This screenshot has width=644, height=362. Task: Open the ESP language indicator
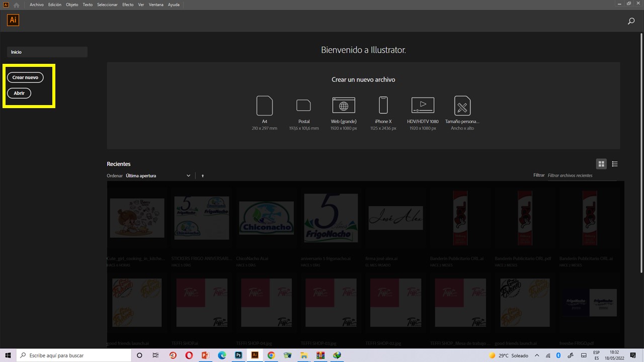[597, 355]
